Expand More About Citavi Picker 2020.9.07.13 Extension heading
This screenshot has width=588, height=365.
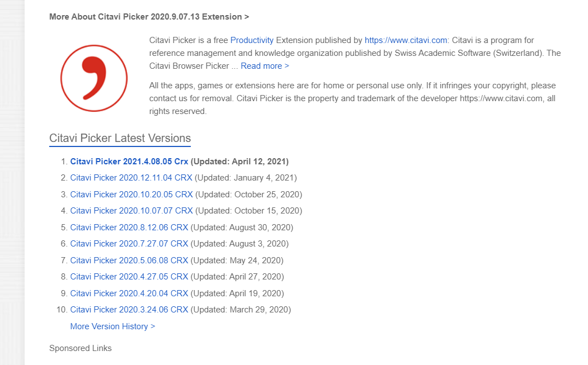pos(149,17)
